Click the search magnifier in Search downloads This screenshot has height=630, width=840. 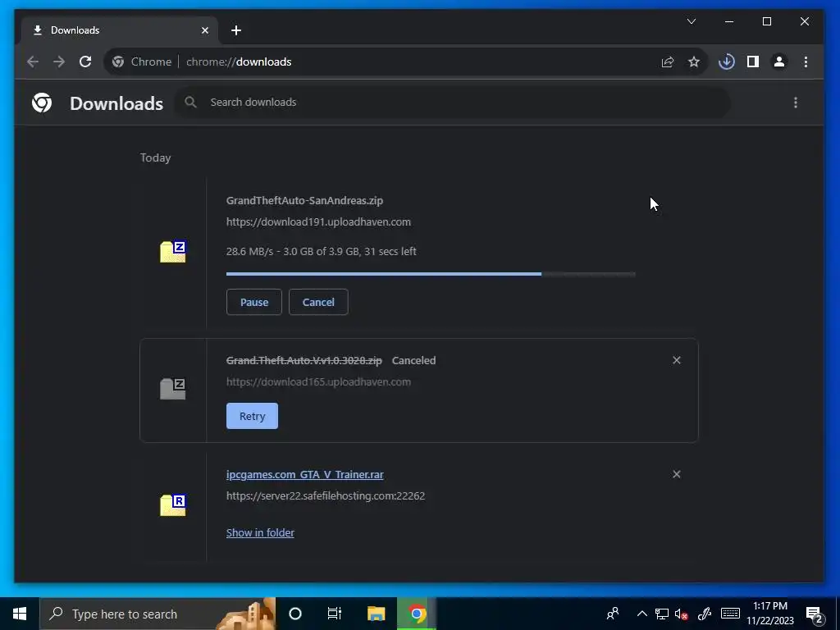point(190,102)
